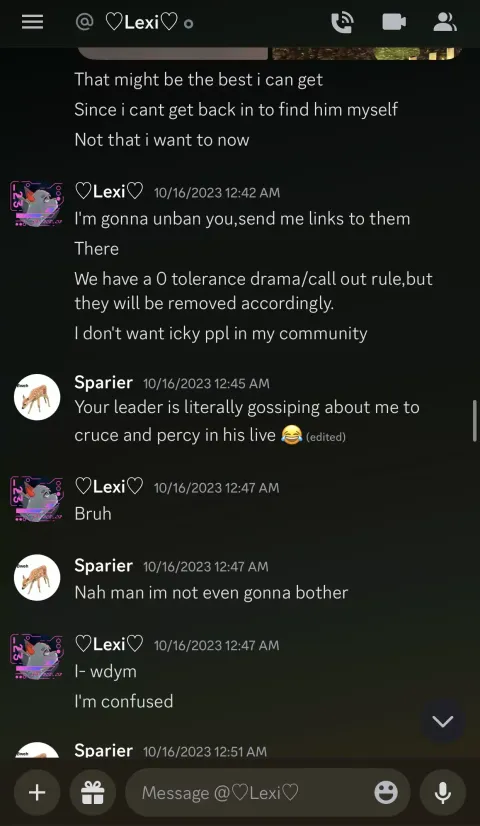Open the hamburger navigation menu

[x=32, y=22]
